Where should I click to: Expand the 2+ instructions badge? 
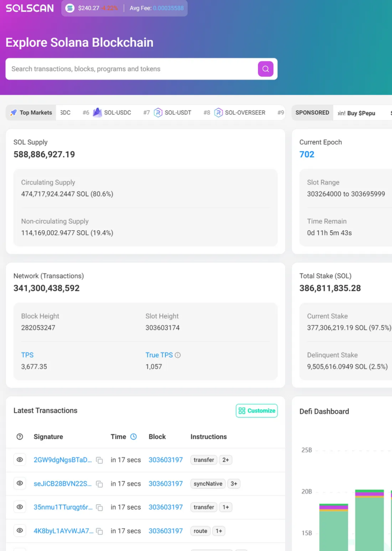click(226, 460)
